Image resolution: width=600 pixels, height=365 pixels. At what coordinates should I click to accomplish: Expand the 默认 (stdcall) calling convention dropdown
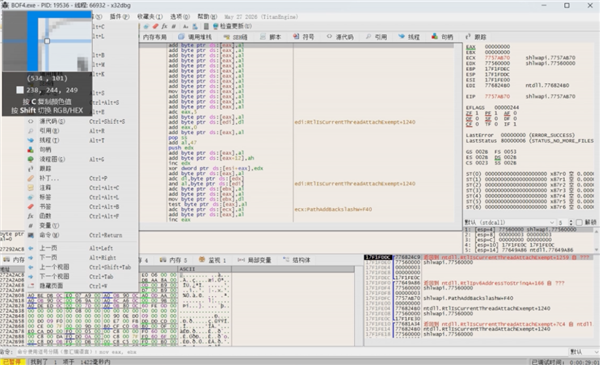[x=509, y=222]
